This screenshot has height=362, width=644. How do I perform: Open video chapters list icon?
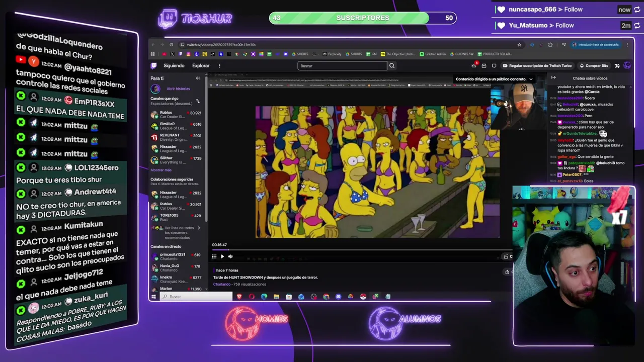(214, 256)
